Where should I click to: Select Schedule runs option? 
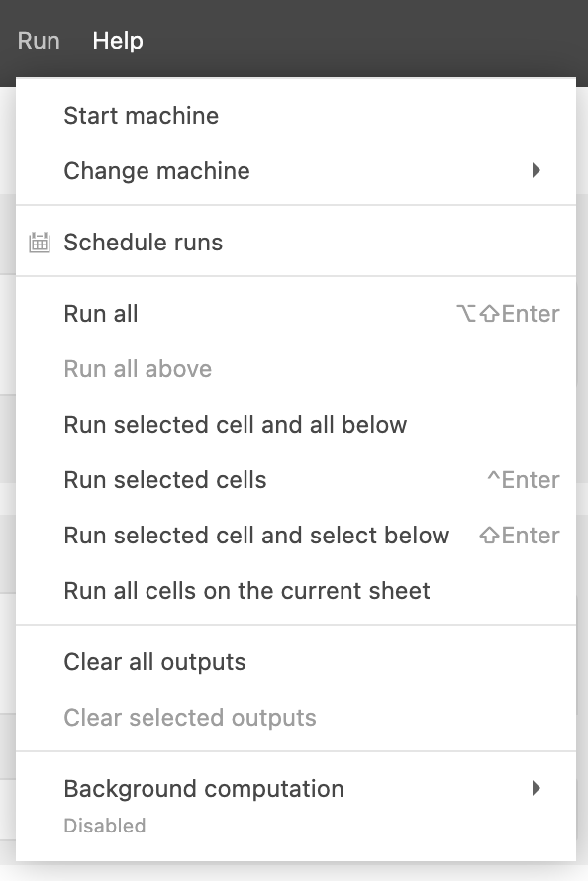[x=296, y=243]
